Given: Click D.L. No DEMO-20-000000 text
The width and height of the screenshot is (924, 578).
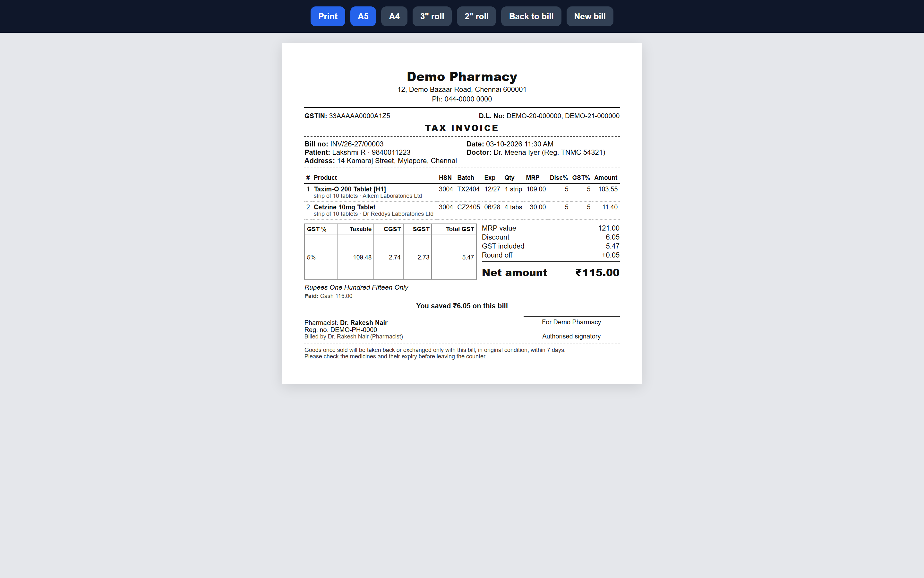Looking at the screenshot, I should (x=549, y=116).
